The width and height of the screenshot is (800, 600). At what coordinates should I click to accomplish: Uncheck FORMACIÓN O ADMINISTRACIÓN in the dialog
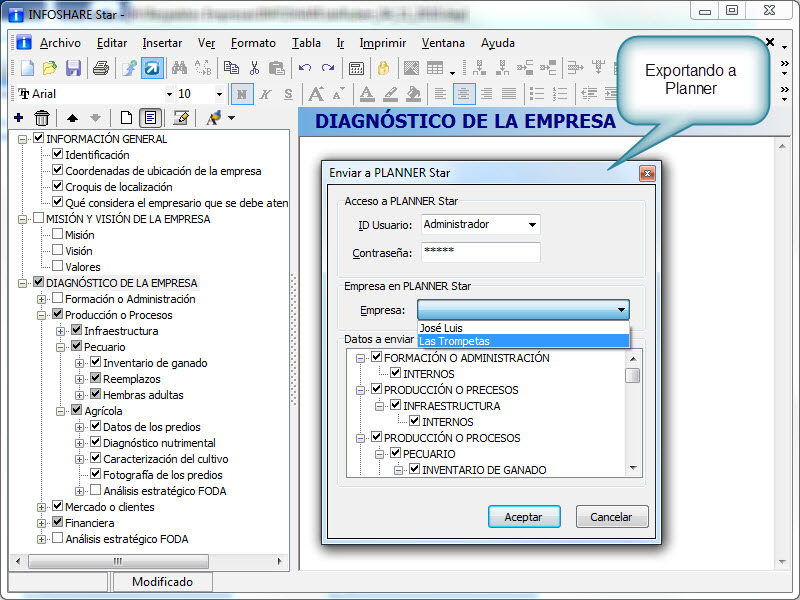coord(377,357)
